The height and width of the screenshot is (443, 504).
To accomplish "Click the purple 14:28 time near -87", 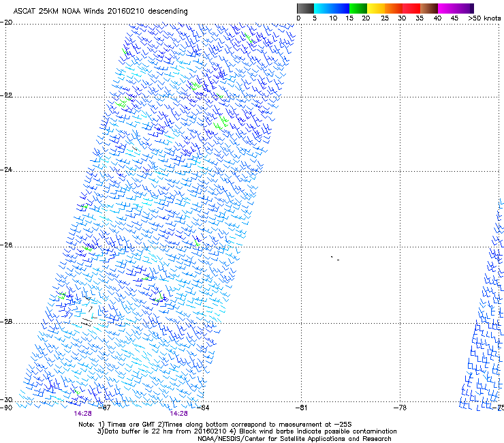I will pyautogui.click(x=82, y=414).
